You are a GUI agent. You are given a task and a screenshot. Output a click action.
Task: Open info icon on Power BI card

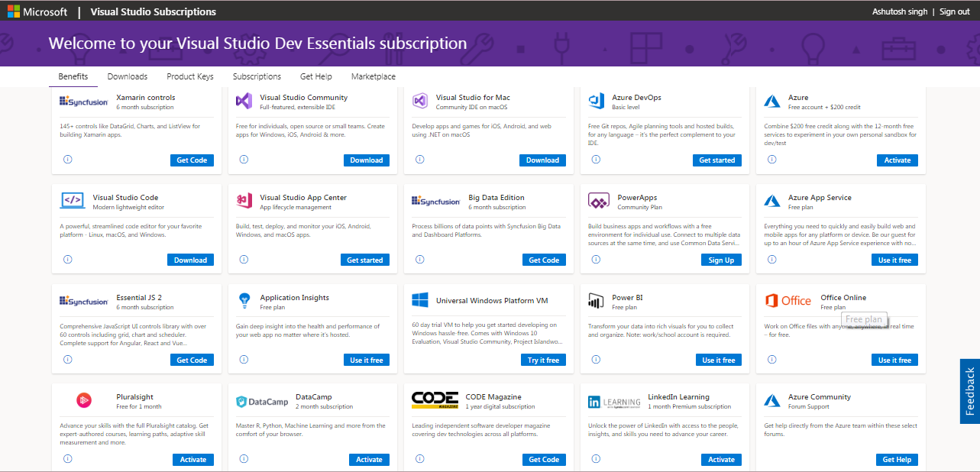(x=596, y=360)
